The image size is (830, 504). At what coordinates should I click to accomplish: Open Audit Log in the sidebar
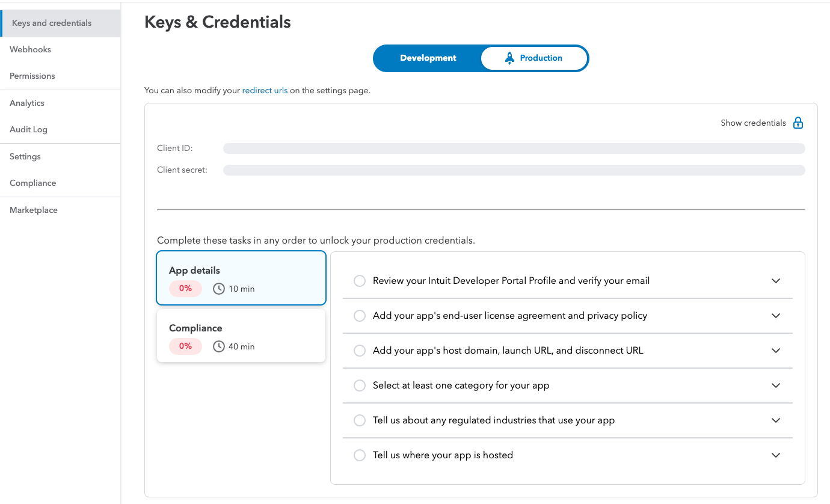28,129
